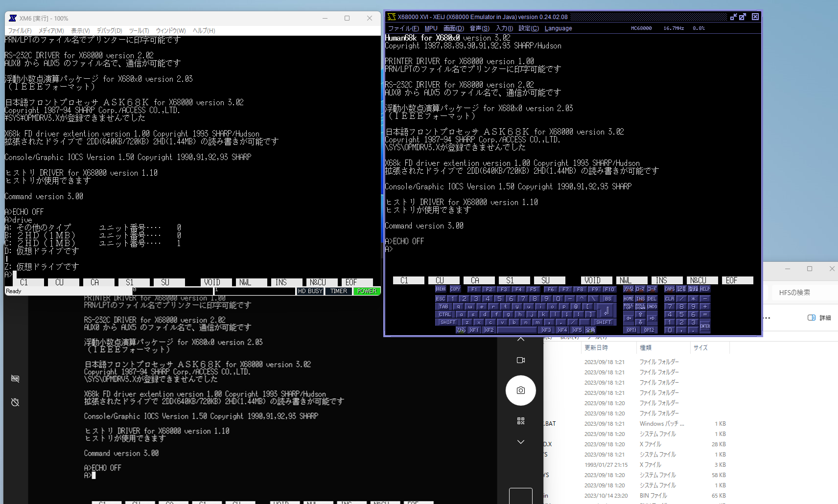Image resolution: width=838 pixels, height=504 pixels.
Task: Toggle right SHIFT on virtual keyboard
Action: (x=604, y=322)
